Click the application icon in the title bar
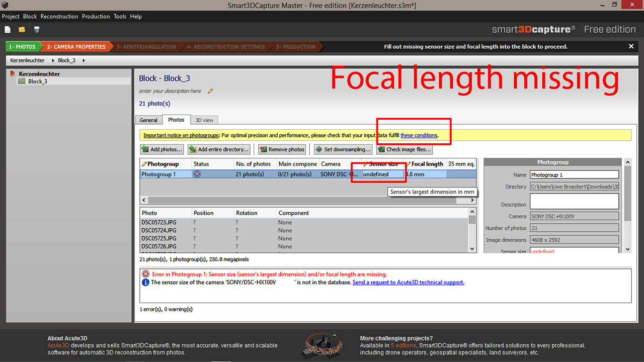 pos(5,5)
